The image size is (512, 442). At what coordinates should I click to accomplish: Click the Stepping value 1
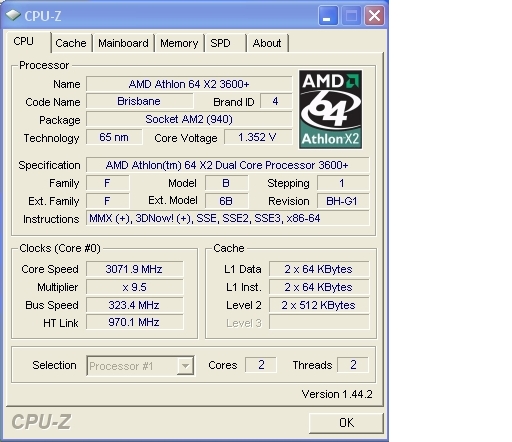[x=343, y=183]
